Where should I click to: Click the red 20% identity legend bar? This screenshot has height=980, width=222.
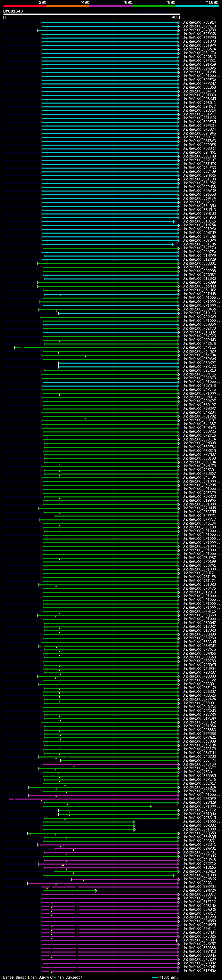[25, 6]
